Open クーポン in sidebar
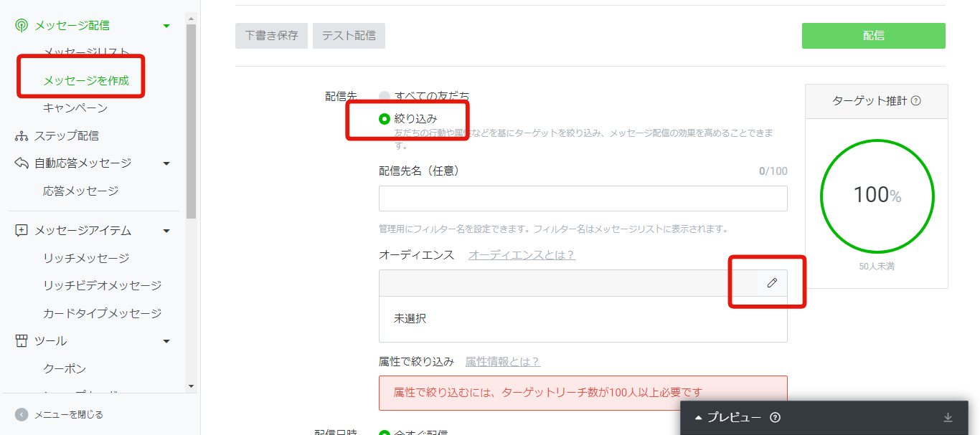This screenshot has width=980, height=435. (65, 368)
